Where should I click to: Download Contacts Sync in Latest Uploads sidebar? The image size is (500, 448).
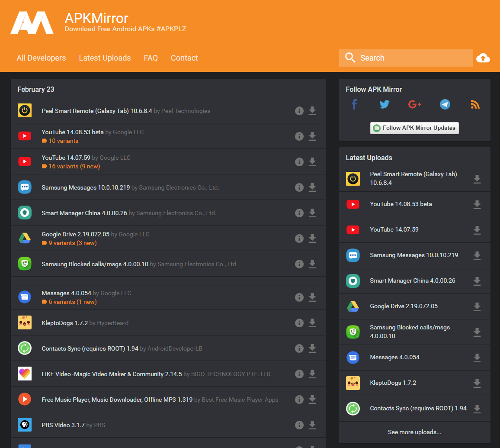click(x=477, y=409)
